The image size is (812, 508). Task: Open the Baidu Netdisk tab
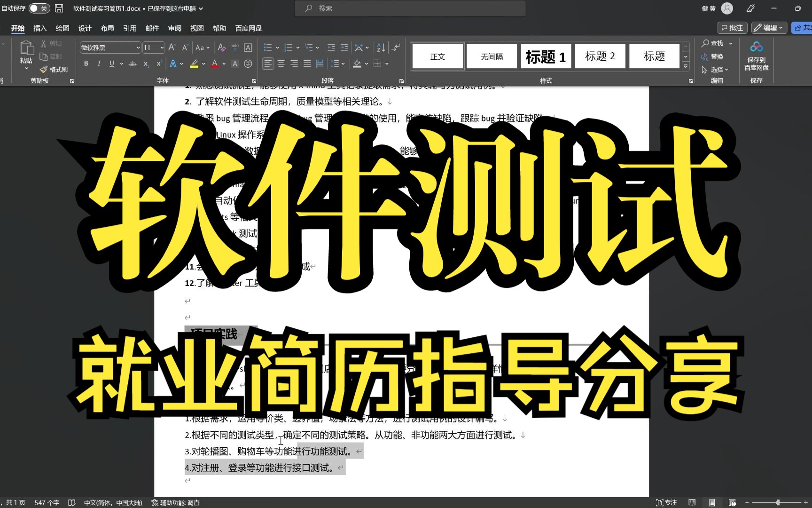tap(249, 28)
